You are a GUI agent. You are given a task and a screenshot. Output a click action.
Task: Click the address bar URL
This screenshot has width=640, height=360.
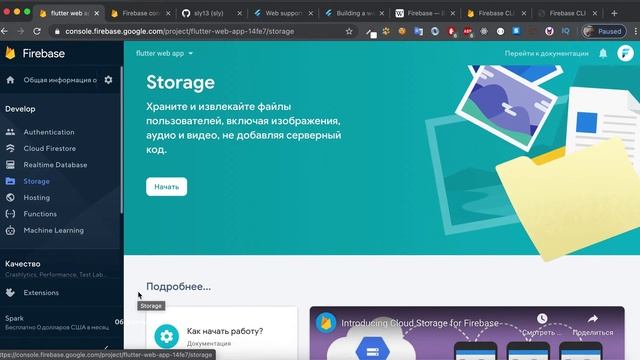180,31
